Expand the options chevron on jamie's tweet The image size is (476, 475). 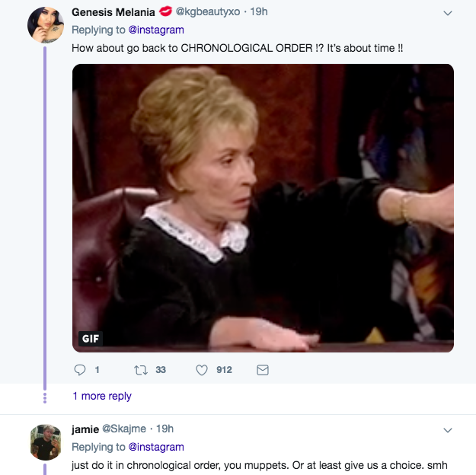pyautogui.click(x=447, y=429)
